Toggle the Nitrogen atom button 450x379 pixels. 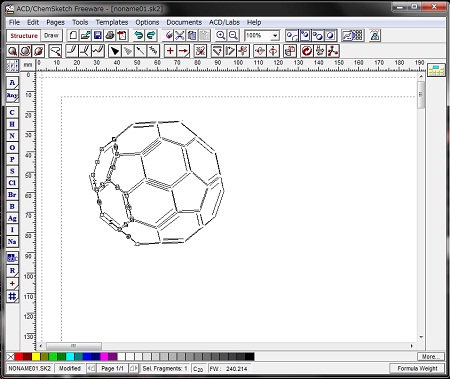(x=12, y=136)
